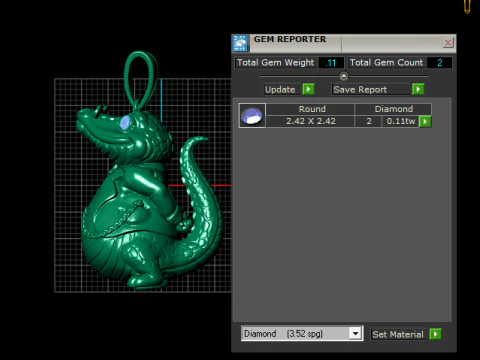Click the blue gem eye on alligator model
Viewport: 480px width, 360px height.
[125, 122]
